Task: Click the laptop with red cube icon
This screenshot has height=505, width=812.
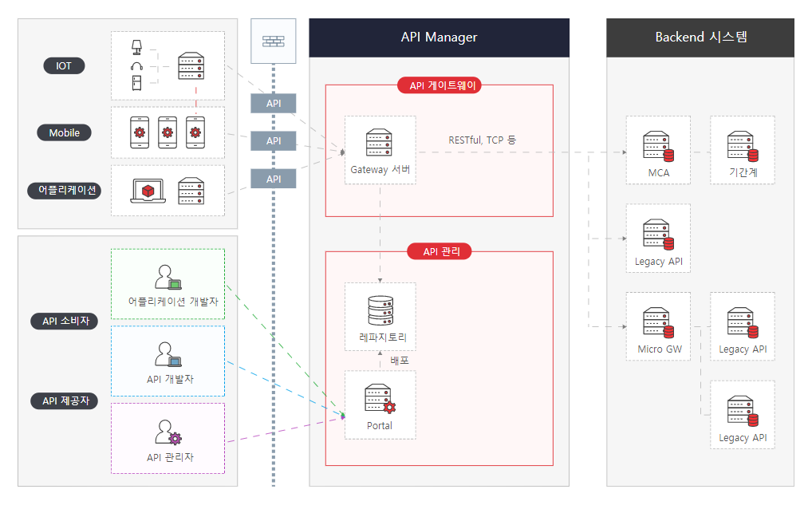Action: [148, 191]
